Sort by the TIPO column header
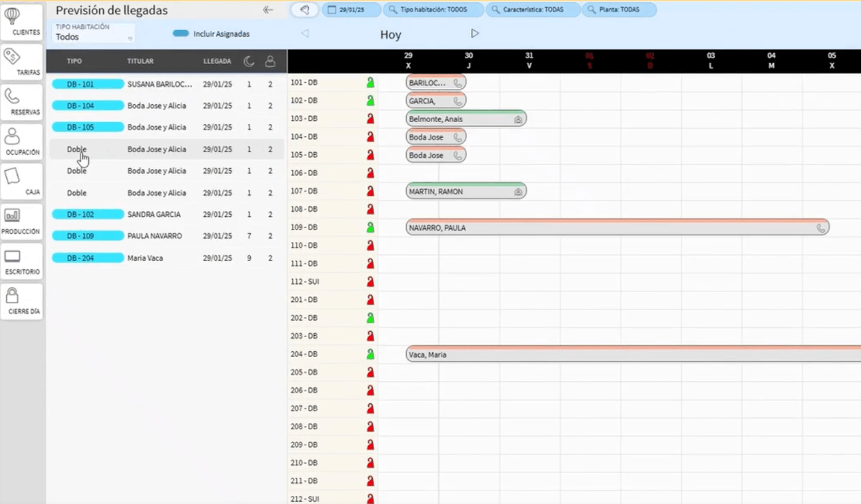The image size is (861, 504). tap(74, 61)
